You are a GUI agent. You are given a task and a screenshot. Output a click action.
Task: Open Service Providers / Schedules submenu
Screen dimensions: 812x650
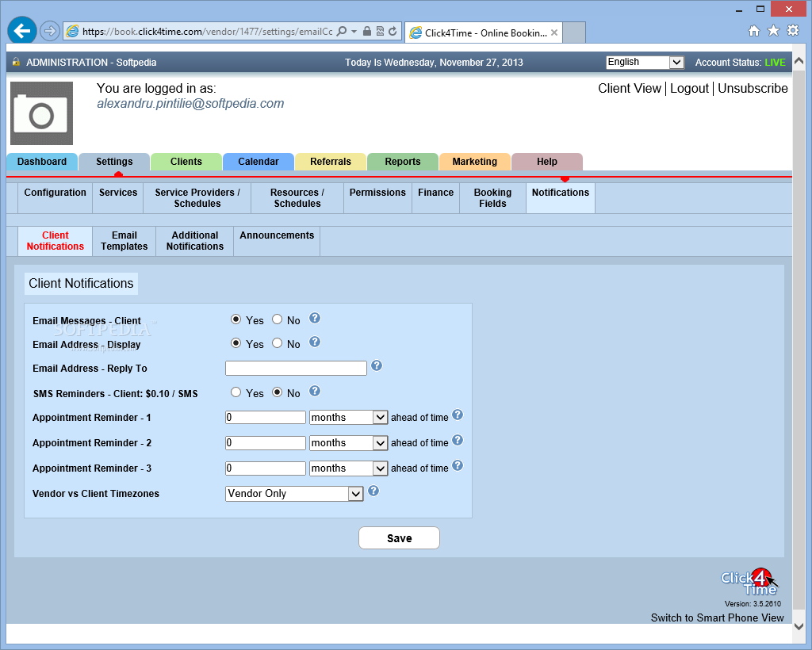pos(197,197)
